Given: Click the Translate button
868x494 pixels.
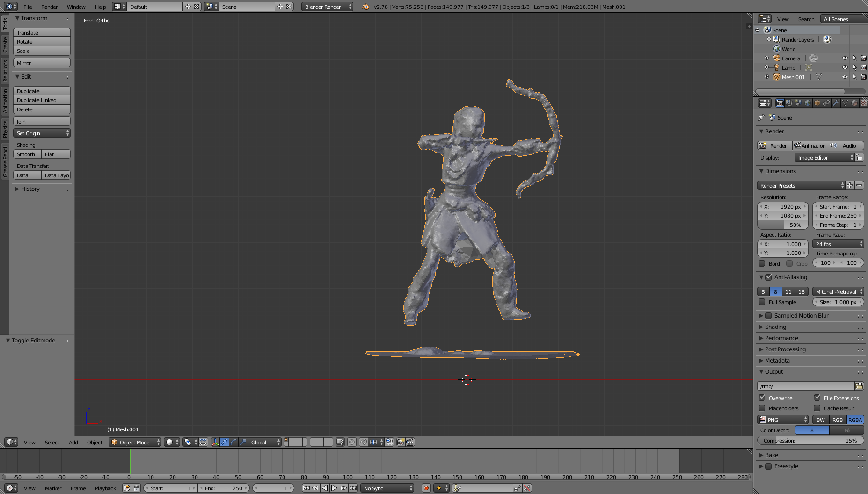Looking at the screenshot, I should click(x=42, y=33).
